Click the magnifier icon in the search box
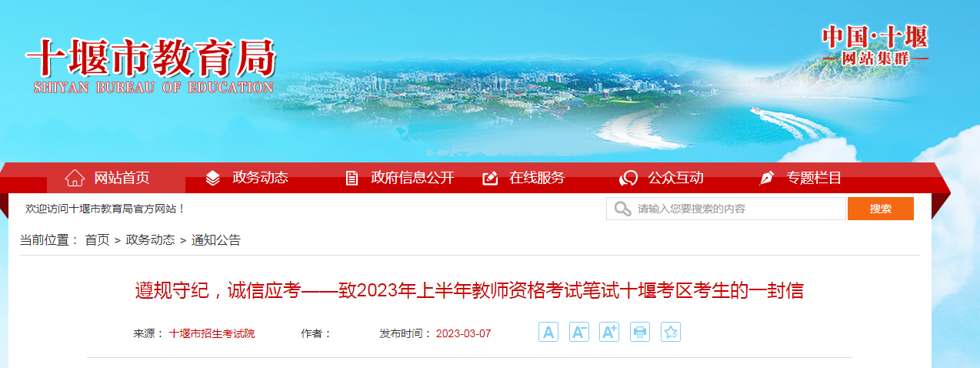This screenshot has height=368, width=980. click(622, 209)
